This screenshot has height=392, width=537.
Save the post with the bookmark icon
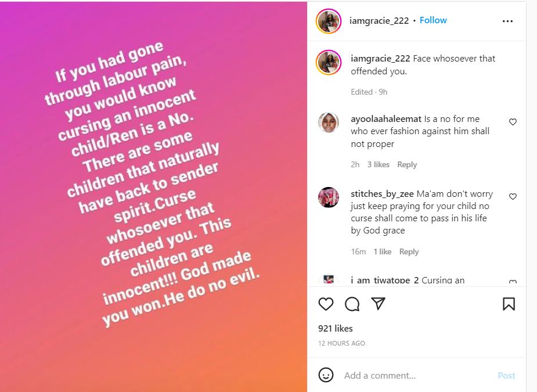tap(509, 304)
